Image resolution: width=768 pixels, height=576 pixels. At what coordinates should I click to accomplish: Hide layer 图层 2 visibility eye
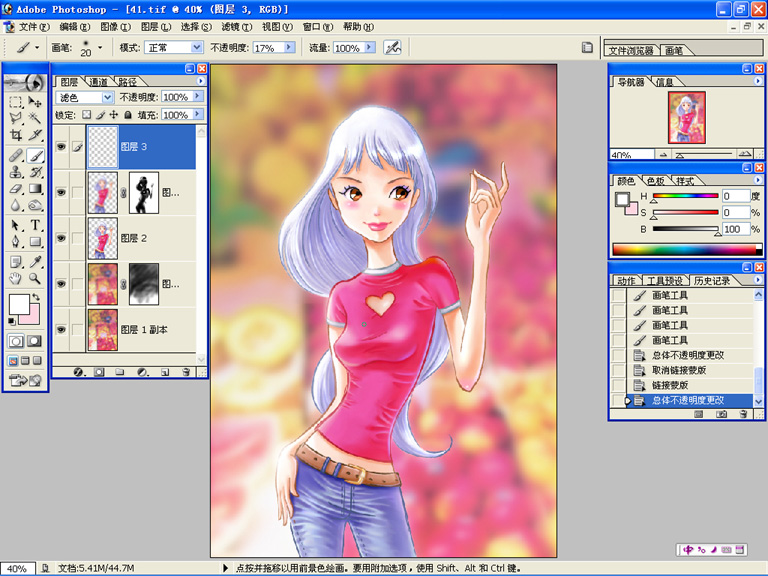[61, 238]
